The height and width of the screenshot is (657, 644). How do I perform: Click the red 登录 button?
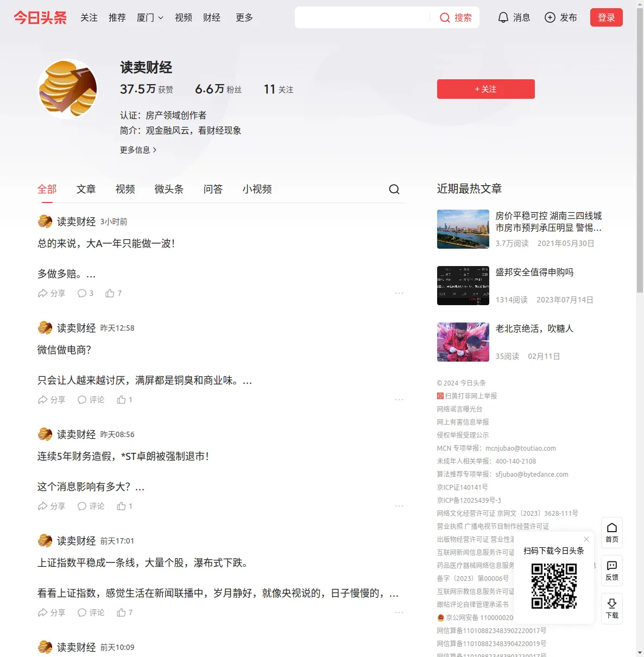[x=607, y=17]
